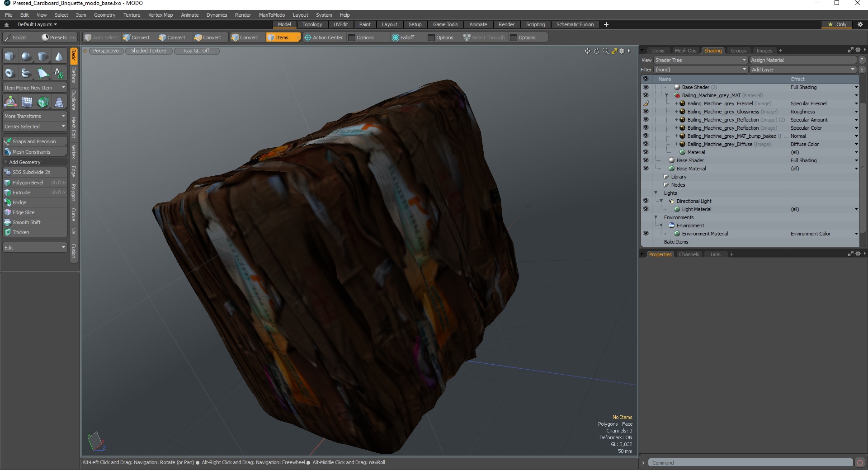Image resolution: width=868 pixels, height=470 pixels.
Task: Activate Items selection mode
Action: click(x=283, y=38)
